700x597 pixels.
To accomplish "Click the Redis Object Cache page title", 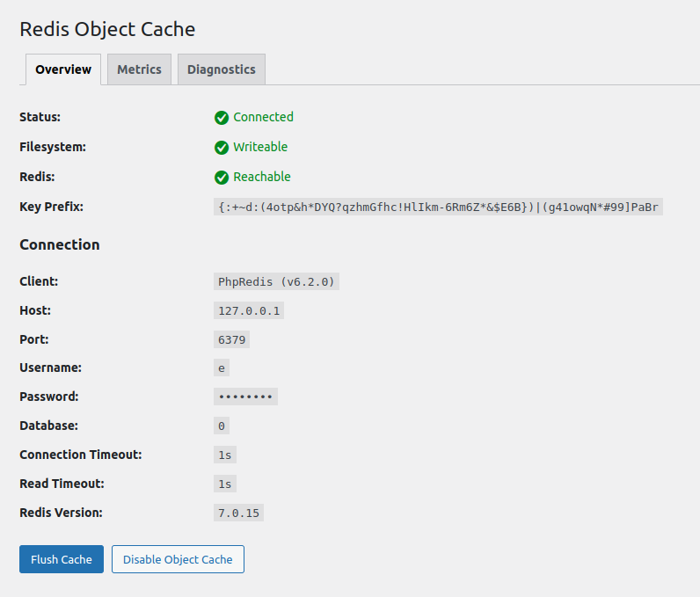I will (x=107, y=29).
